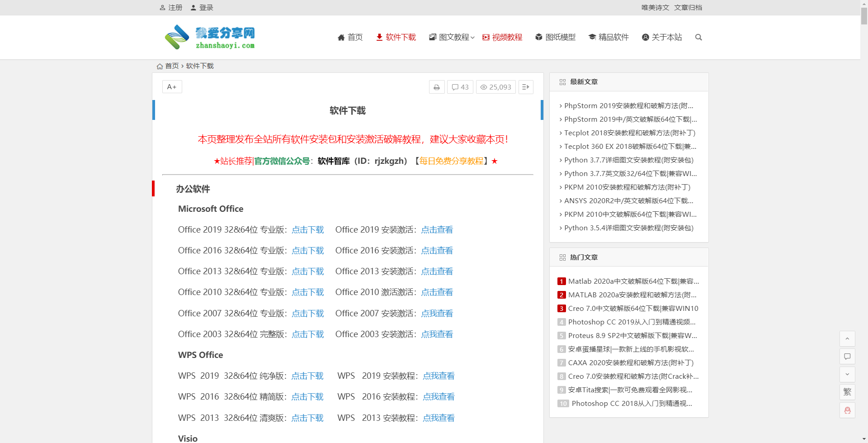The height and width of the screenshot is (443, 868).
Task: Open hot article 10 Photoshop CC 2018
Action: tap(632, 404)
